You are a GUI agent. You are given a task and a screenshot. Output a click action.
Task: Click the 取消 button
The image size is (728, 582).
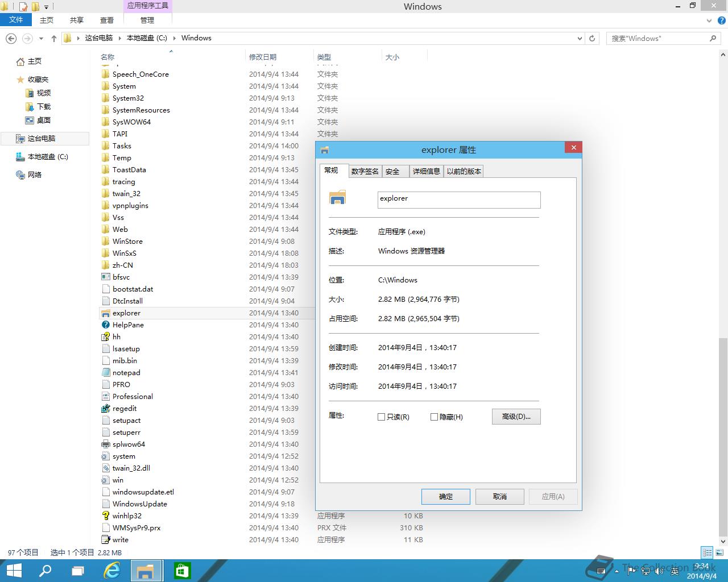pos(500,497)
